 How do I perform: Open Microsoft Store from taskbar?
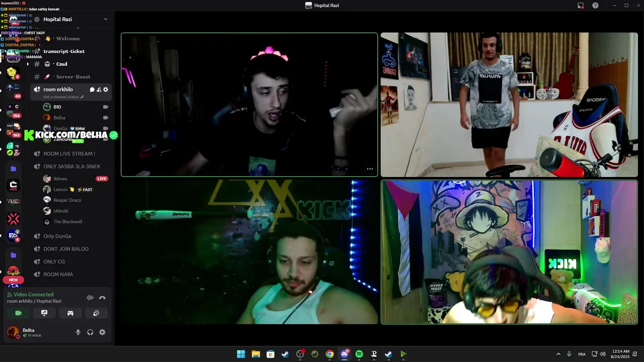coord(270,354)
